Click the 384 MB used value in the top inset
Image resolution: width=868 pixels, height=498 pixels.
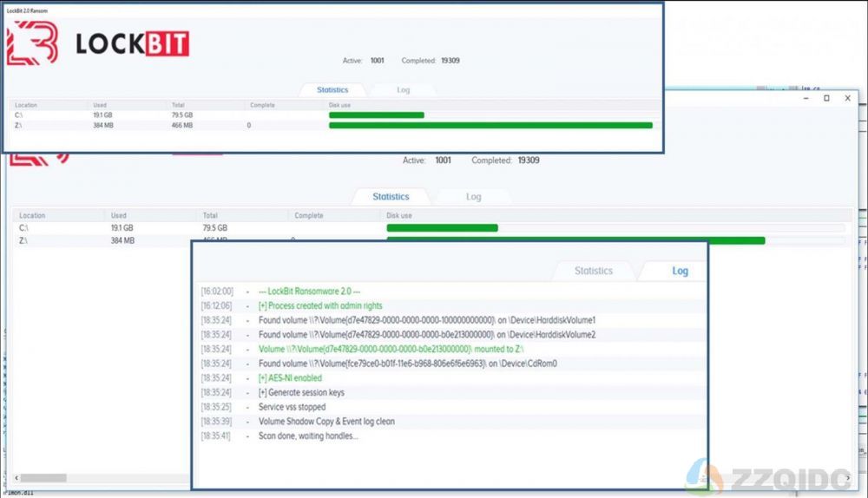pos(103,126)
